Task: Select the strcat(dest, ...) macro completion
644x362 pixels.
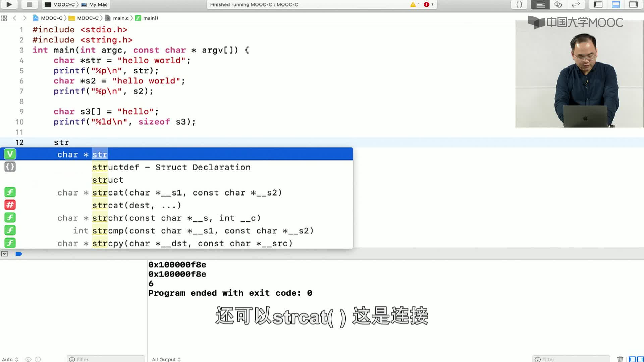Action: click(x=176, y=205)
